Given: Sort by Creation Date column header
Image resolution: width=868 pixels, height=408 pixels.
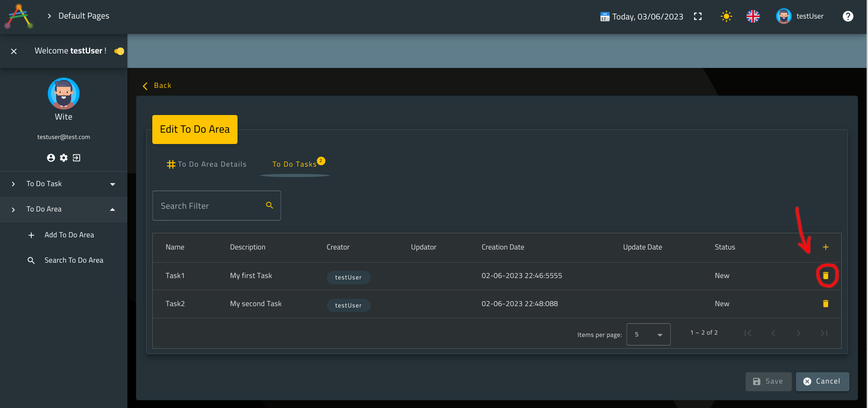Looking at the screenshot, I should (x=503, y=247).
